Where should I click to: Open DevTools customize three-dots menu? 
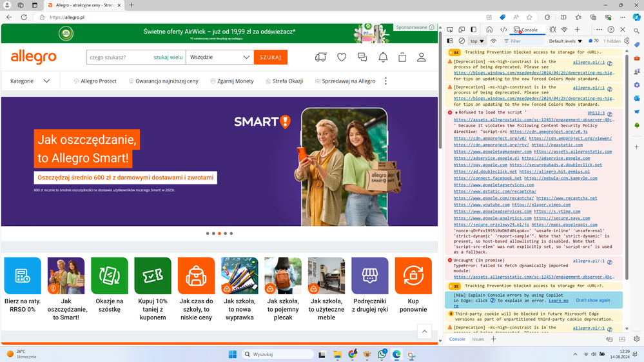599,30
